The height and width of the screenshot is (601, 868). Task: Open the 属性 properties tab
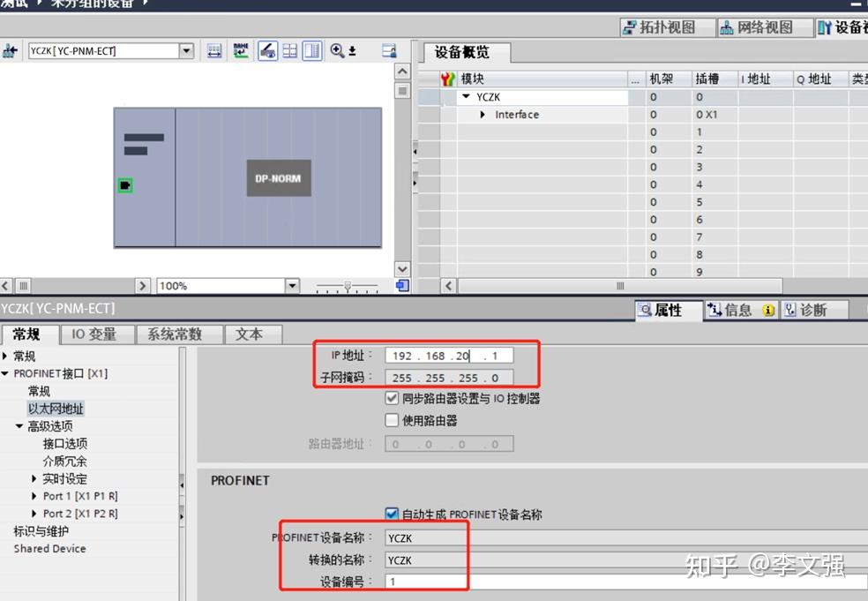click(668, 310)
